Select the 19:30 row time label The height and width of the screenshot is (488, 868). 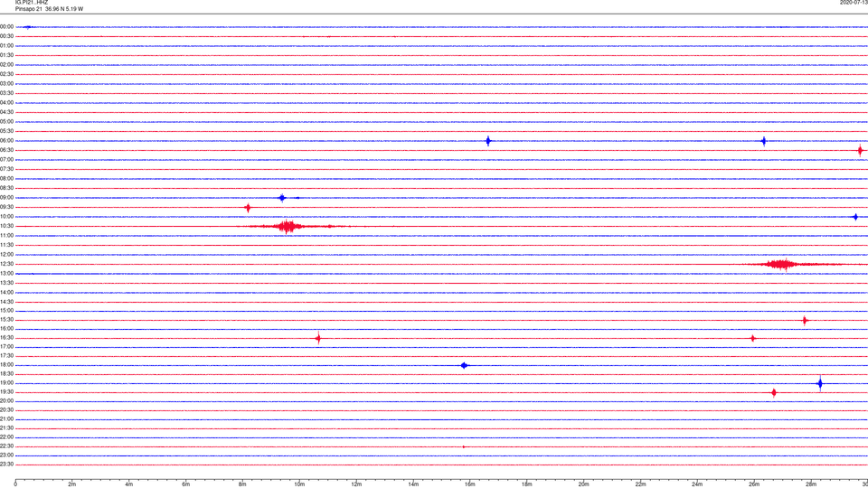(x=6, y=391)
